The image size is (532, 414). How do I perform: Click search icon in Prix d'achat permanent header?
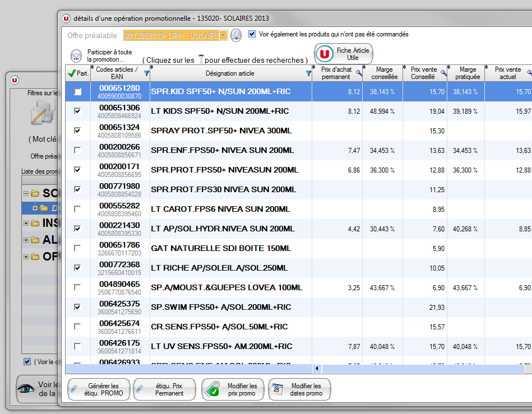(x=358, y=73)
